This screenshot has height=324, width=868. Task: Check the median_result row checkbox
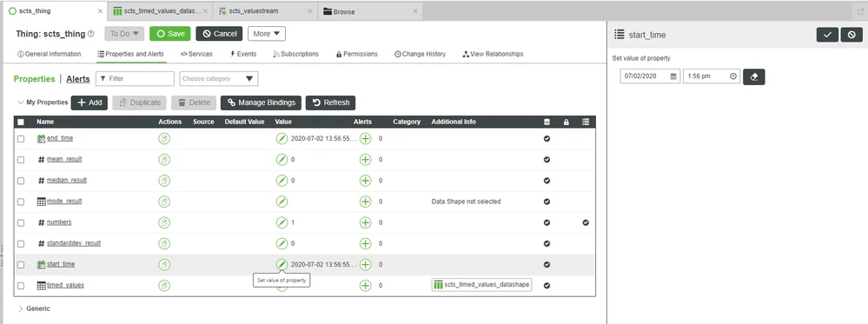click(21, 181)
